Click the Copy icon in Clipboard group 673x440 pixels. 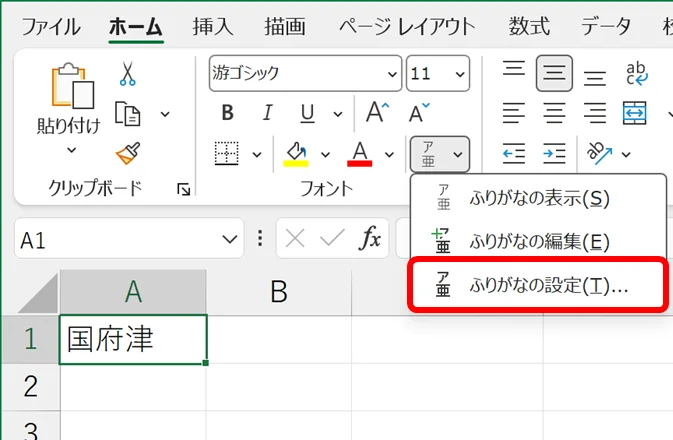tap(127, 114)
